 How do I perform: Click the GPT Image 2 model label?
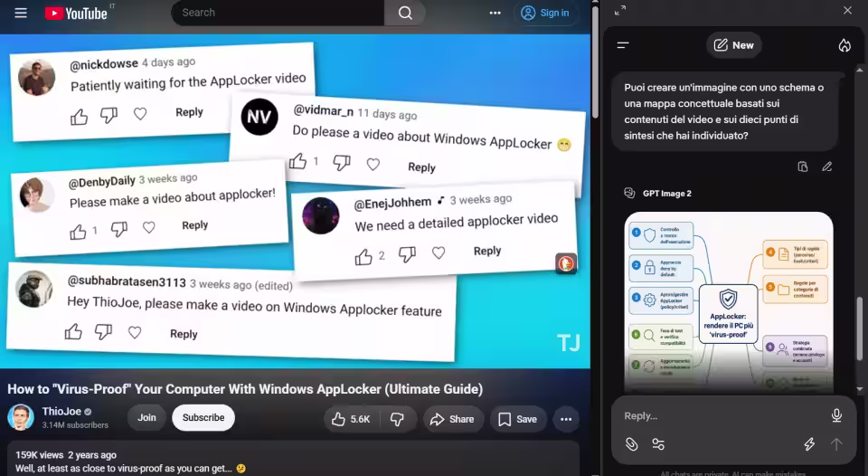tap(666, 194)
